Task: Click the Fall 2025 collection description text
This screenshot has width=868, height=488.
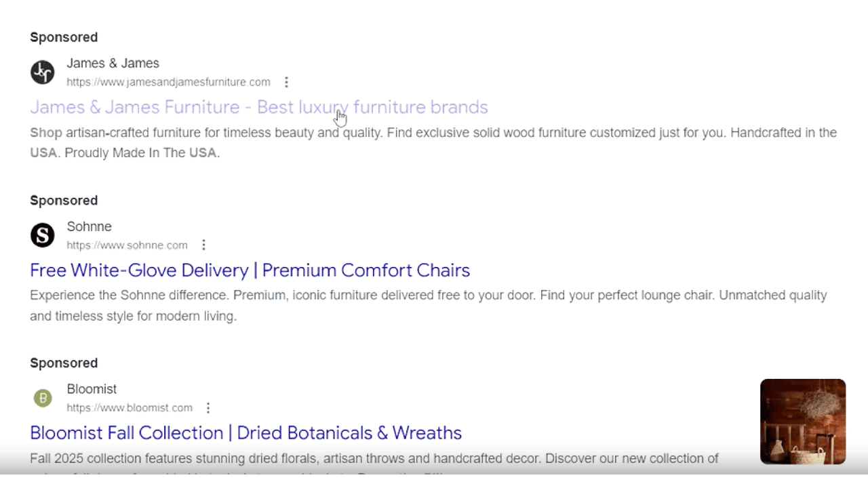Action: (x=374, y=459)
